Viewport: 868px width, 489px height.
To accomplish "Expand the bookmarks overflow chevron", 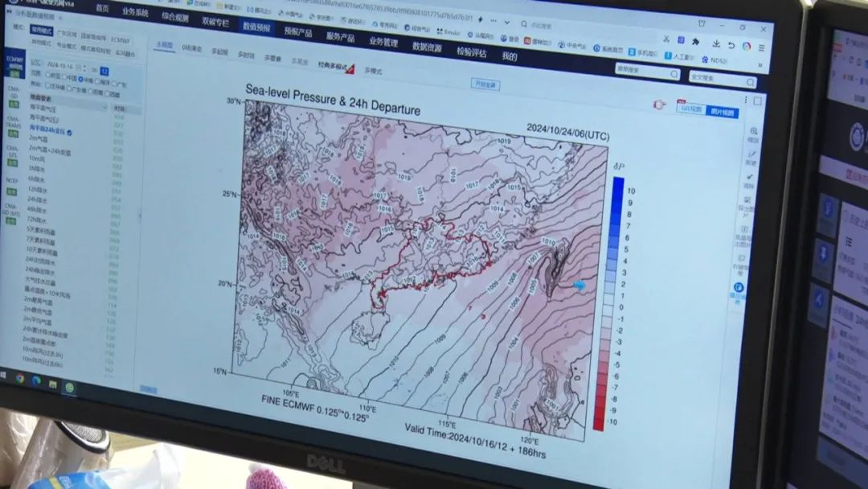I will coord(760,65).
